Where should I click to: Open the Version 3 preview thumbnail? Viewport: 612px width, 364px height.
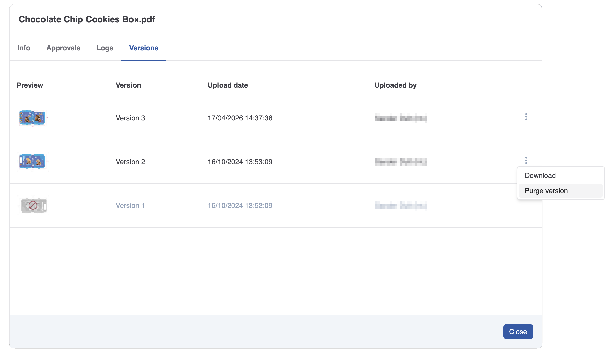coord(33,118)
